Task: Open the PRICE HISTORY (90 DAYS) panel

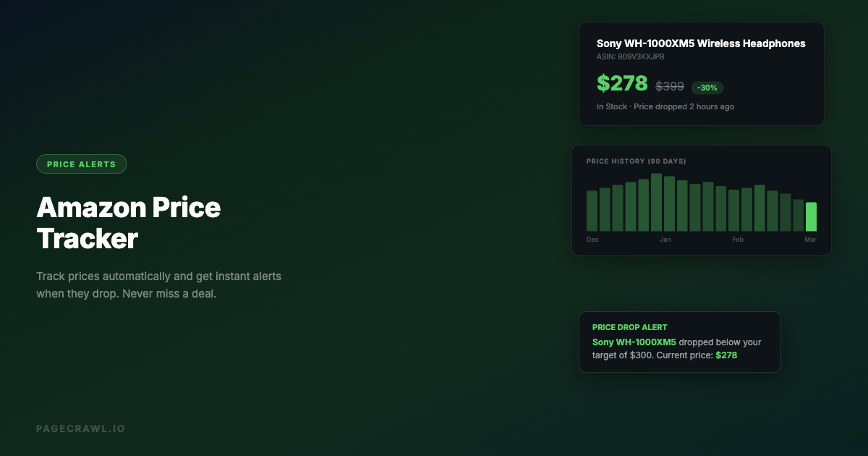Action: click(701, 200)
